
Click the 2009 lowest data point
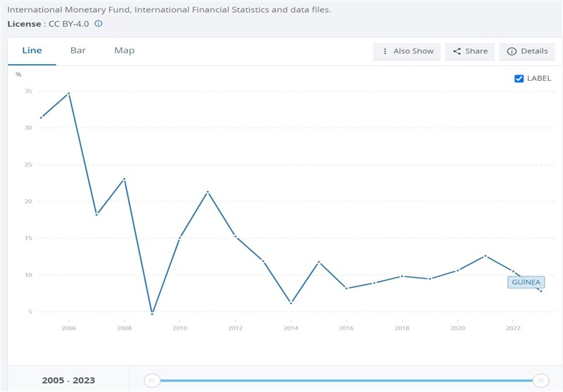coord(152,313)
